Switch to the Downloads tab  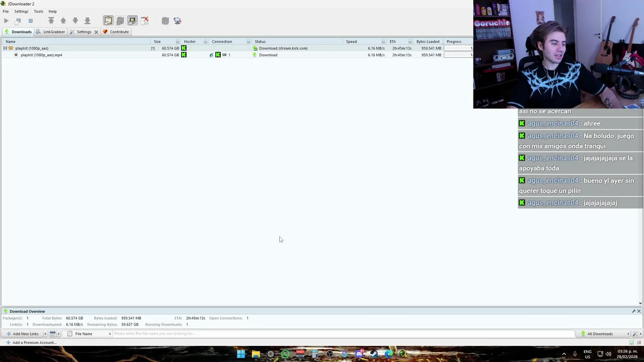(18, 32)
